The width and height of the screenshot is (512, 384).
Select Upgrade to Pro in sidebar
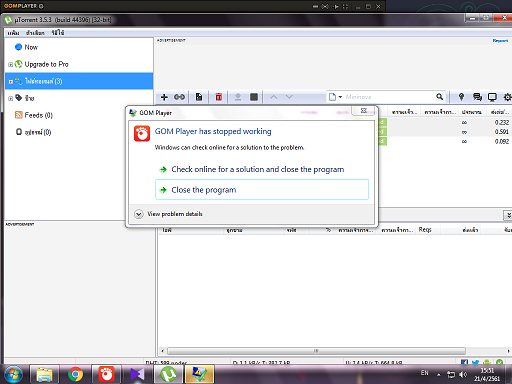[x=46, y=64]
